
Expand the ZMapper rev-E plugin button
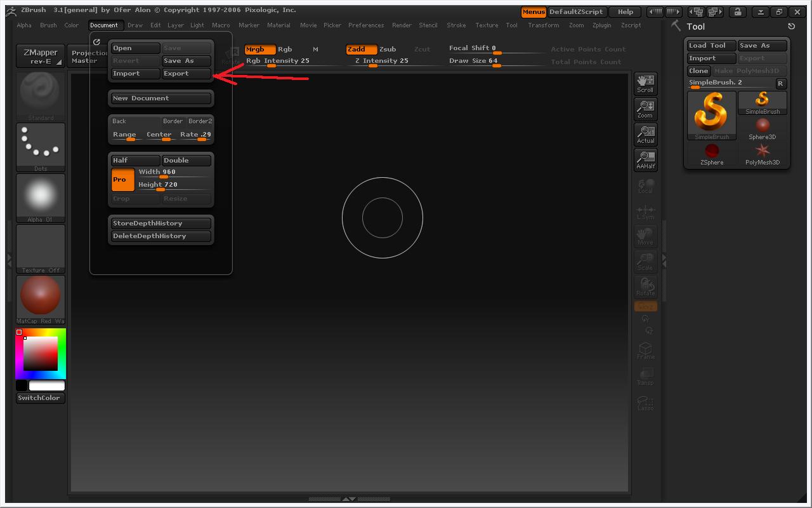(x=41, y=57)
